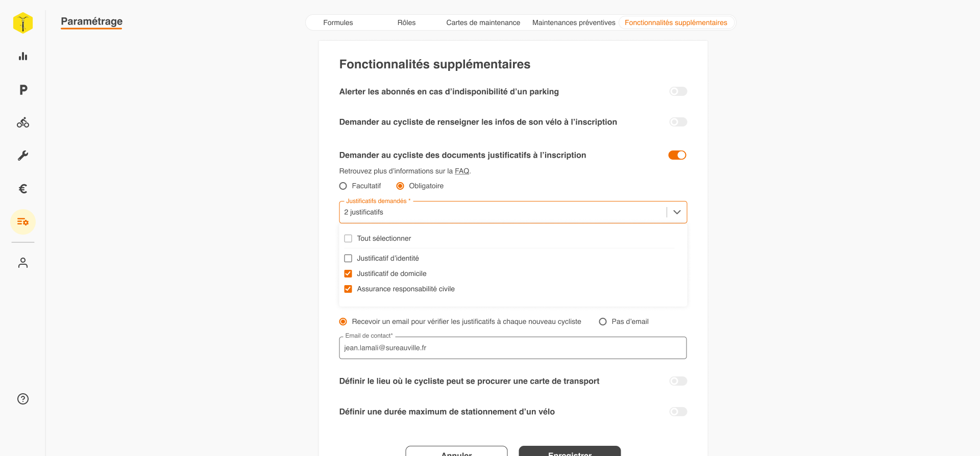
Task: Uncheck Assurance responsabilité civile option
Action: point(348,289)
